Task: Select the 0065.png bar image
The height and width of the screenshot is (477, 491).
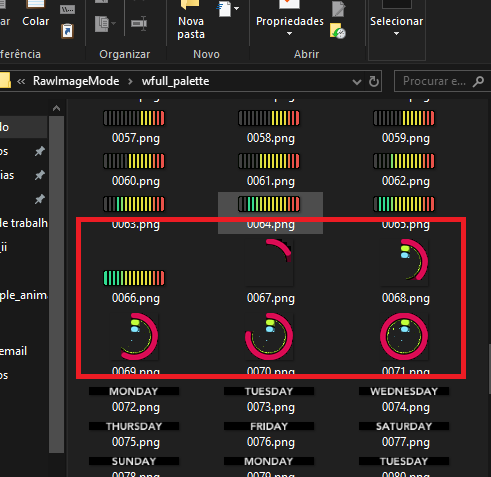Action: point(404,204)
